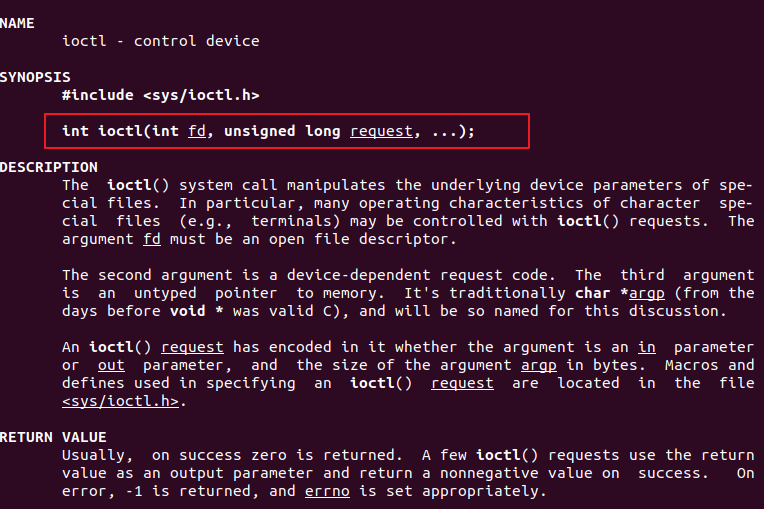Click the underlined <sys/ioctl.h> file reference

pyautogui.click(x=120, y=401)
